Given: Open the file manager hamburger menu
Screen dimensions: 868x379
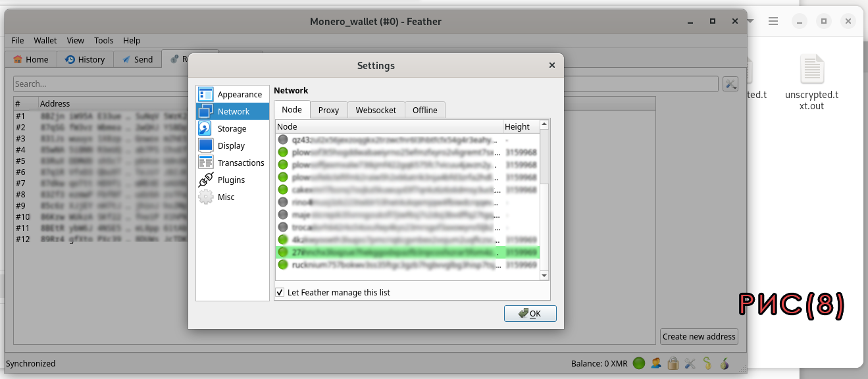Looking at the screenshot, I should point(773,21).
